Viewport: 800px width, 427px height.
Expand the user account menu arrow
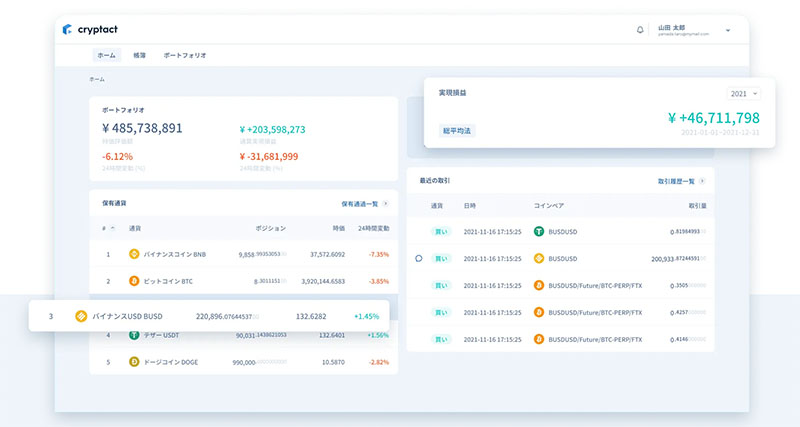tap(728, 31)
